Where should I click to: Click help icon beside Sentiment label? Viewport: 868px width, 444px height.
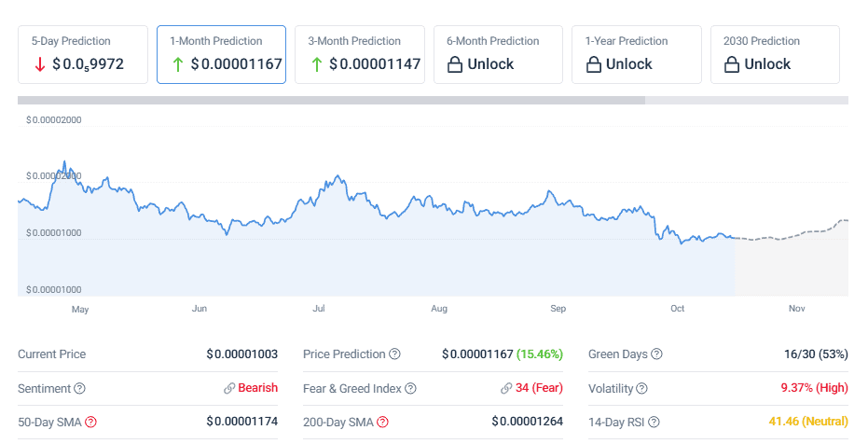(x=79, y=388)
